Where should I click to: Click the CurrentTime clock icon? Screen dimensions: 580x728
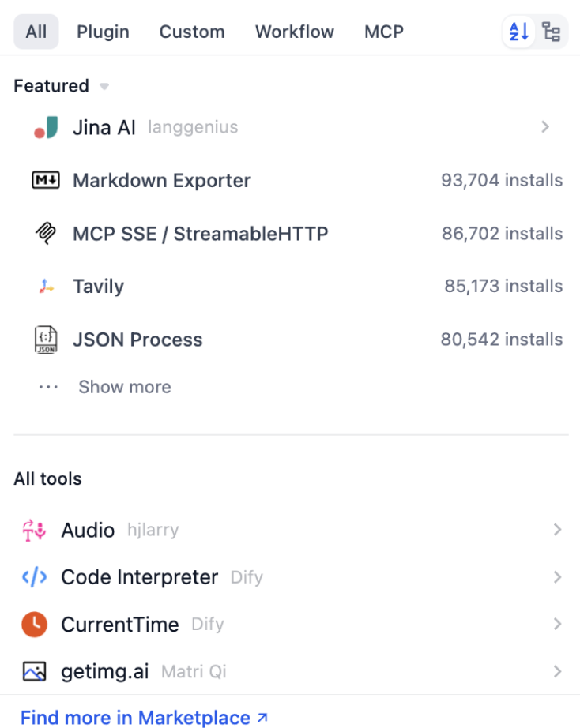[x=34, y=625]
